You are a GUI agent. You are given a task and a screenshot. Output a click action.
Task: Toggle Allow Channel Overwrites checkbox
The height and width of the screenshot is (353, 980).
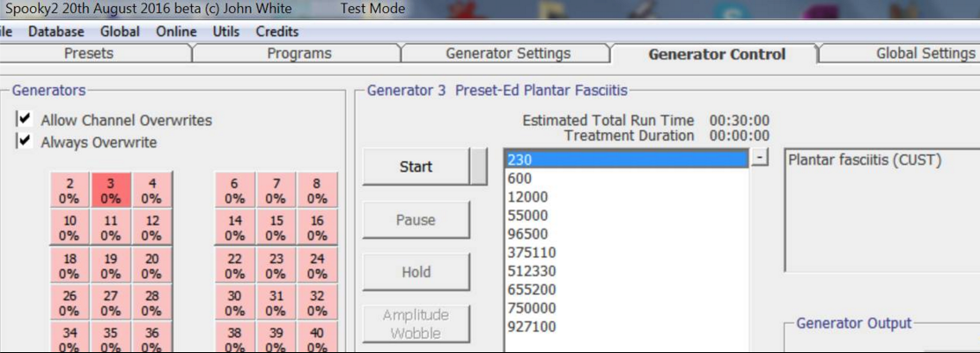[x=25, y=119]
